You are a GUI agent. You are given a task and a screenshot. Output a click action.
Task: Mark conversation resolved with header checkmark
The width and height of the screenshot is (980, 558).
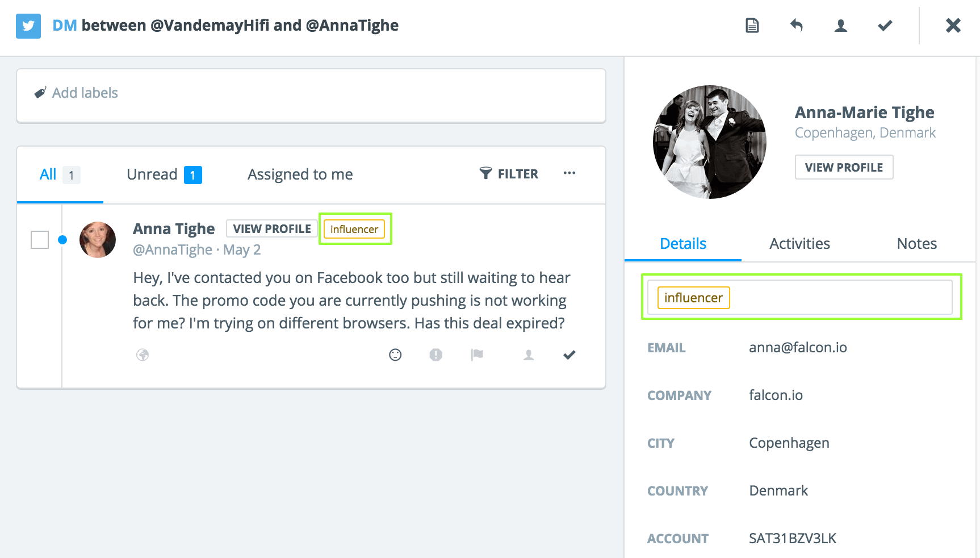click(x=885, y=26)
